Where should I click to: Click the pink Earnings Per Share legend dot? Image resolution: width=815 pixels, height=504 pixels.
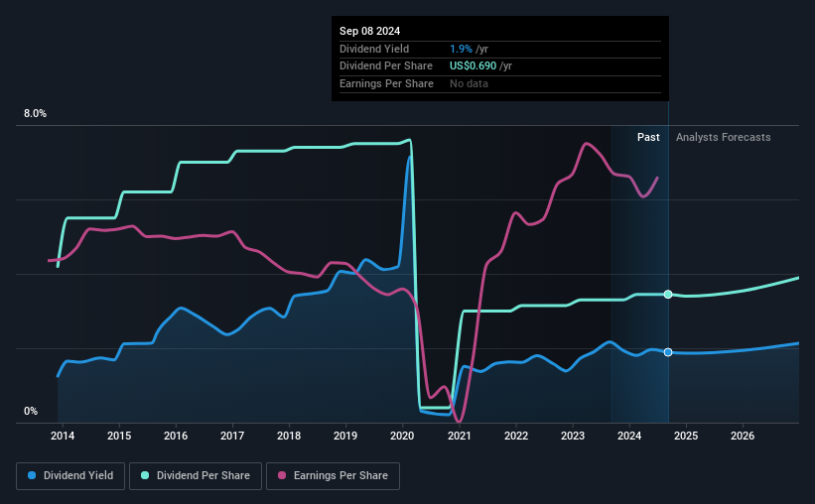tap(282, 475)
